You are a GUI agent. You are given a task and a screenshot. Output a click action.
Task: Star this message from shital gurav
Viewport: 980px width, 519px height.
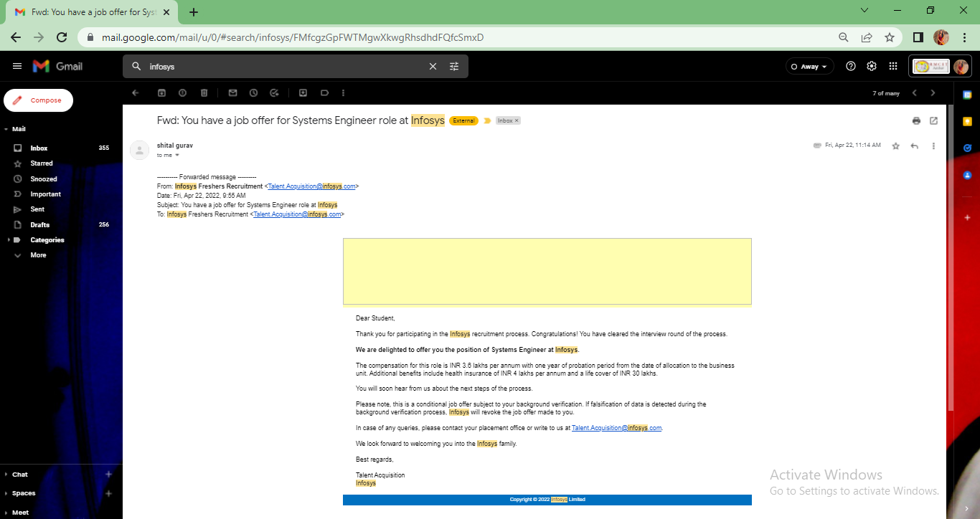click(895, 146)
